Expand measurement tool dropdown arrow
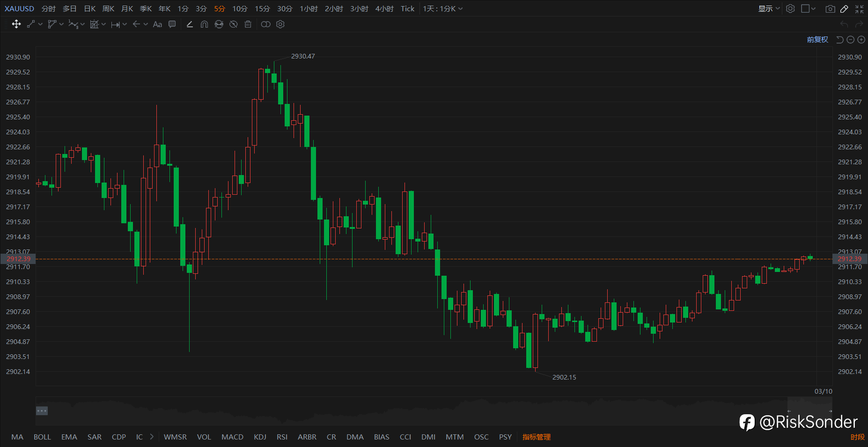 pos(103,24)
